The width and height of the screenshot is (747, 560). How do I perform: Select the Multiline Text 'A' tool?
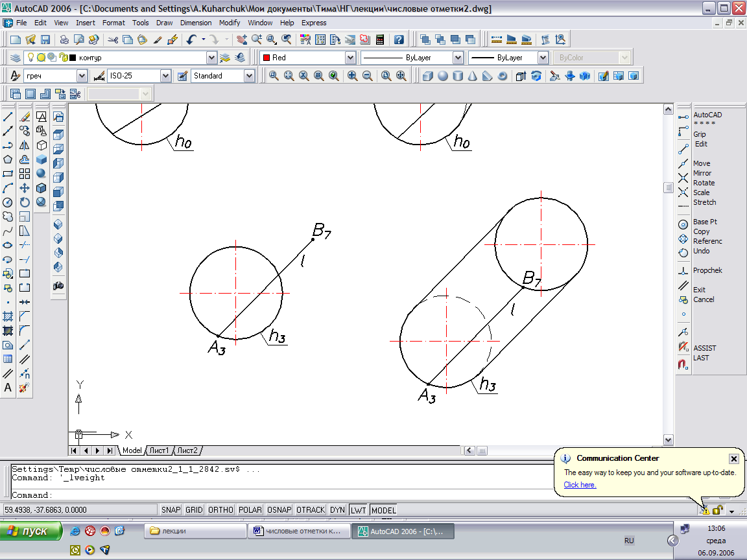(8, 388)
